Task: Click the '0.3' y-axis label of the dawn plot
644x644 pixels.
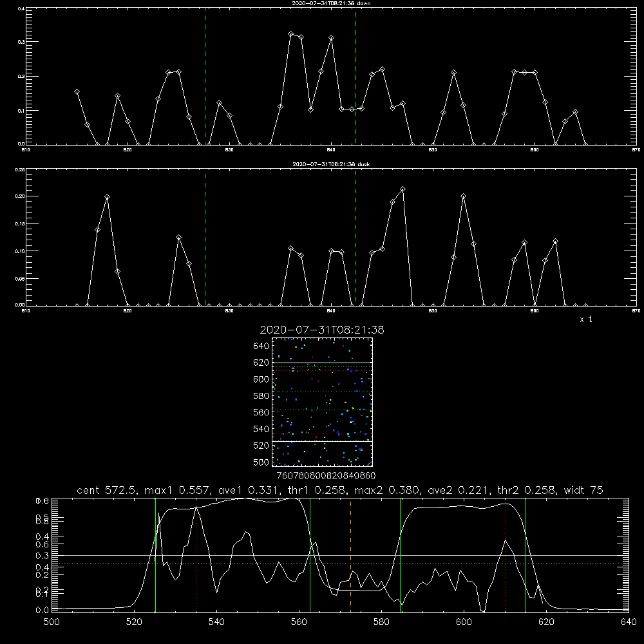Action: click(21, 41)
